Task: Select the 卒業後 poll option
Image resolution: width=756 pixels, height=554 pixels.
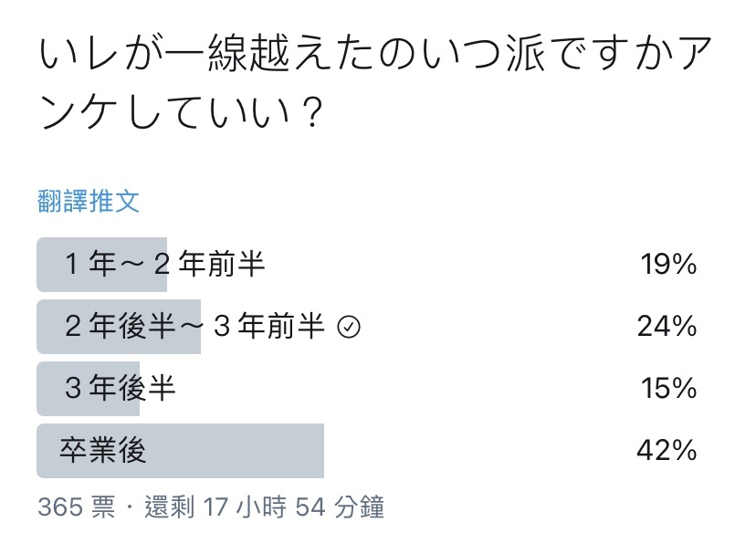Action: pyautogui.click(x=367, y=451)
